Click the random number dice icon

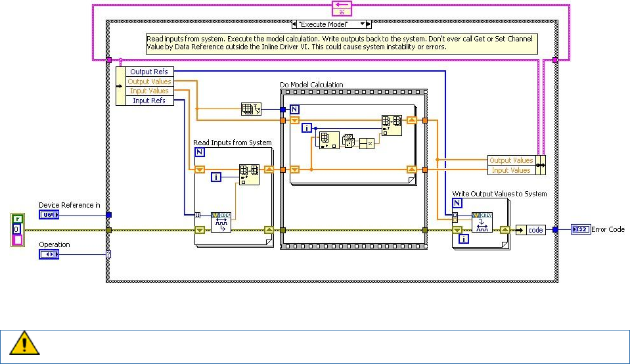(x=348, y=141)
